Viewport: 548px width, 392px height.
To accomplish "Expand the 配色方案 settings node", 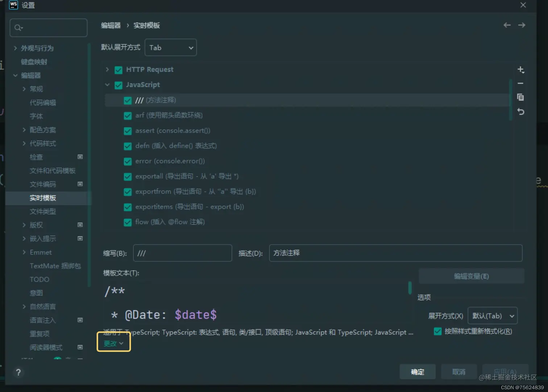I will tap(24, 130).
